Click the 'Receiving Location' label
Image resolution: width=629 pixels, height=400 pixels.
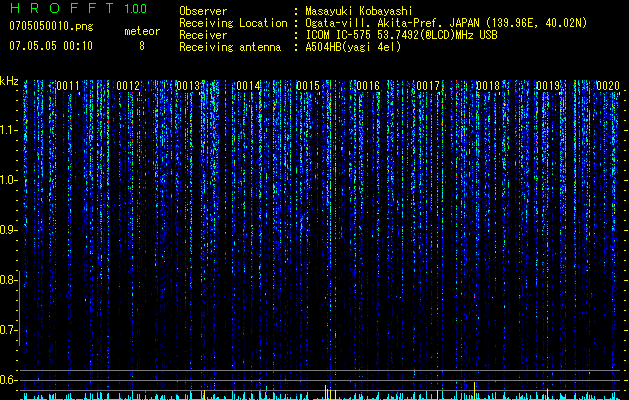point(233,23)
